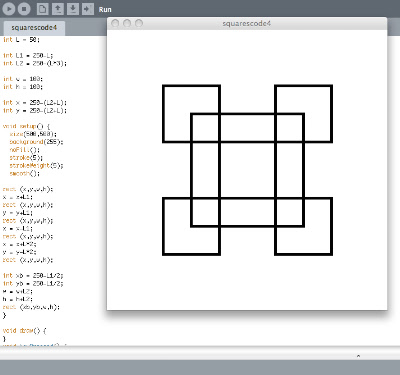Click the 'void setup() {' line
The height and width of the screenshot is (375, 400).
pyautogui.click(x=26, y=126)
